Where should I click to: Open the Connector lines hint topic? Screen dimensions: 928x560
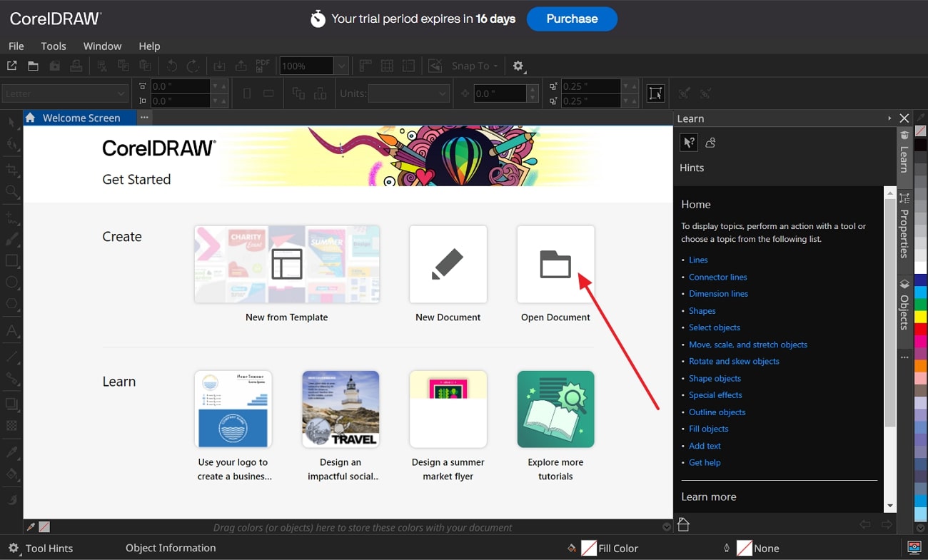(718, 277)
